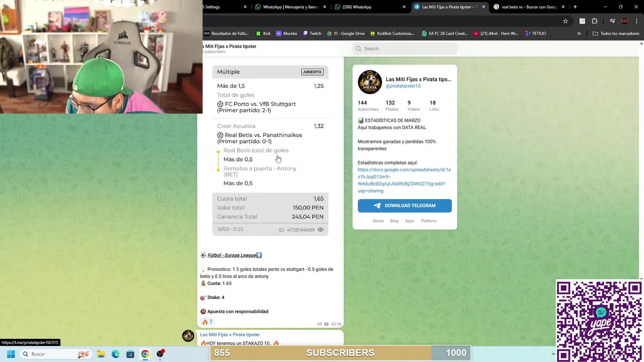Open the round avatar beside the STAKAZO post

[x=188, y=336]
